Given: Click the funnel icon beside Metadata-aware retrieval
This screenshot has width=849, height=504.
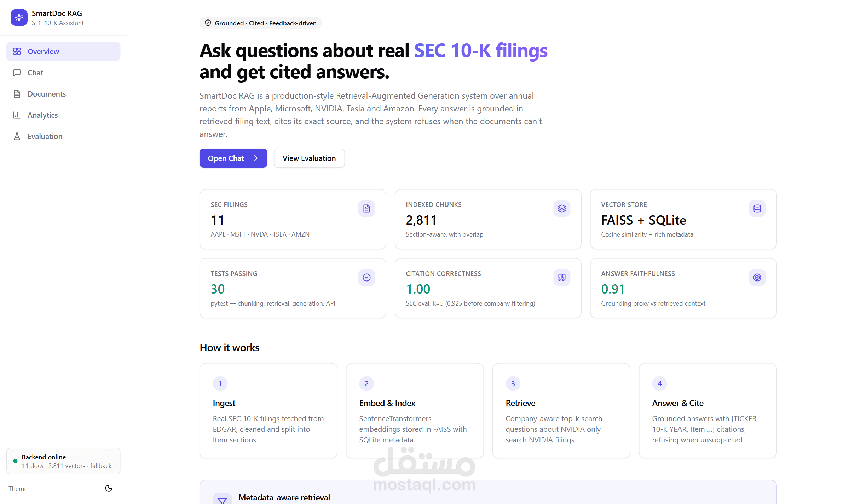Looking at the screenshot, I should click(x=222, y=499).
